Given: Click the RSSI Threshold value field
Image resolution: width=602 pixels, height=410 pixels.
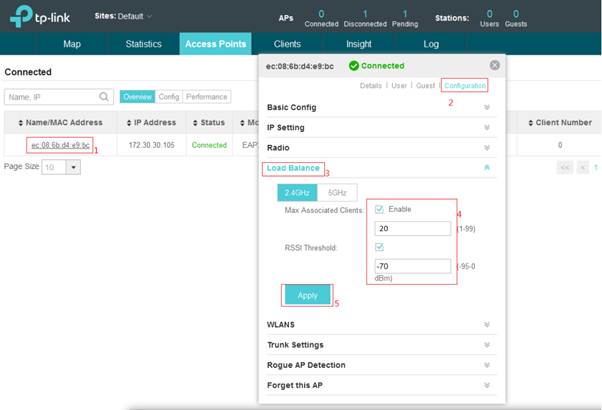Looking at the screenshot, I should coord(413,266).
